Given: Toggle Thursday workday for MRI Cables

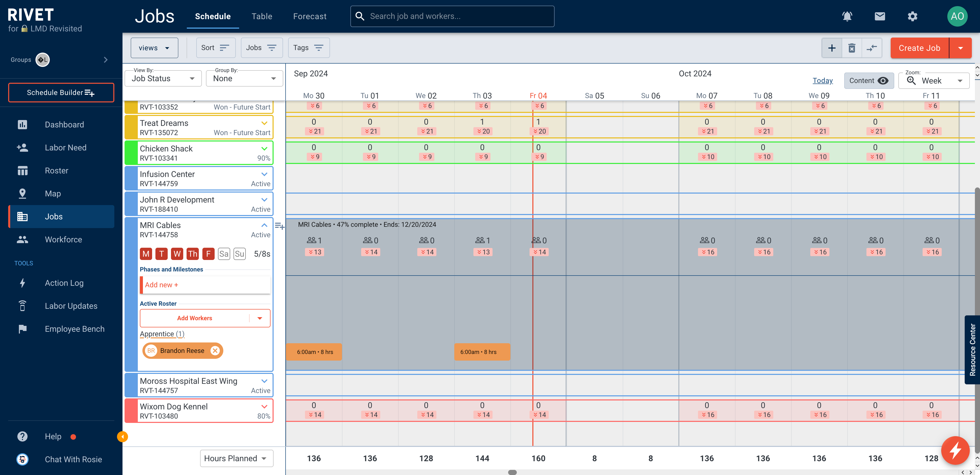Looking at the screenshot, I should (x=192, y=254).
